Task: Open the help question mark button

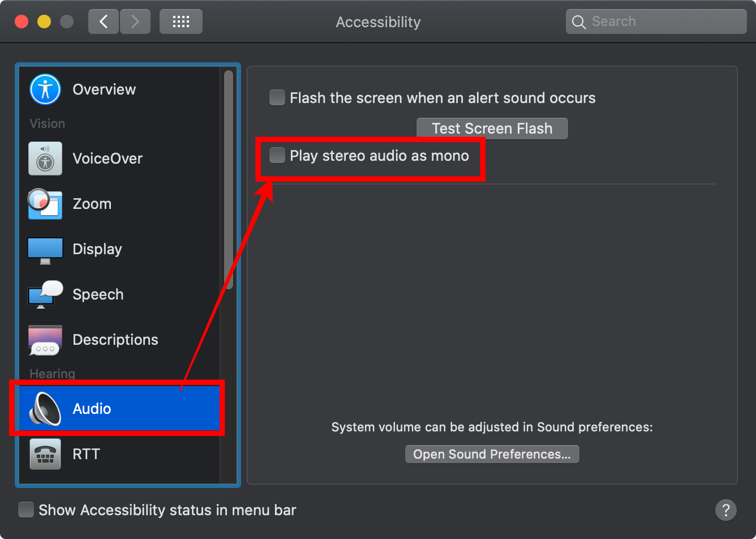Action: point(726,510)
